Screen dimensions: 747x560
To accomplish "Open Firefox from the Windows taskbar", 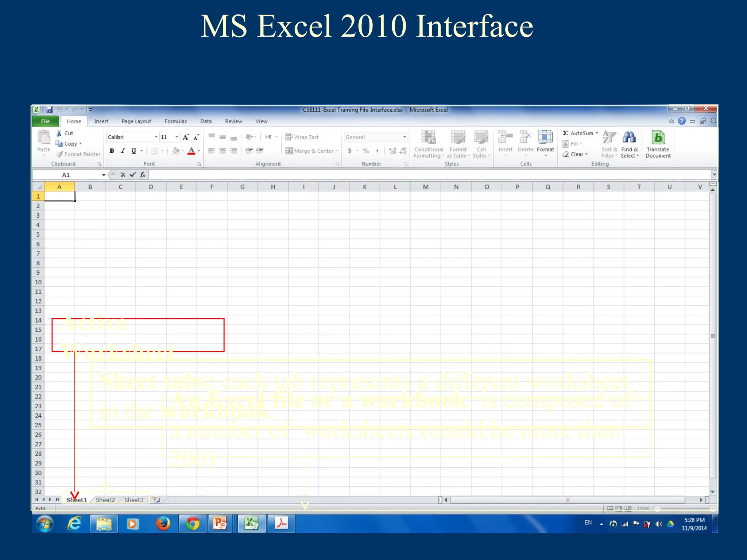I will pyautogui.click(x=163, y=524).
